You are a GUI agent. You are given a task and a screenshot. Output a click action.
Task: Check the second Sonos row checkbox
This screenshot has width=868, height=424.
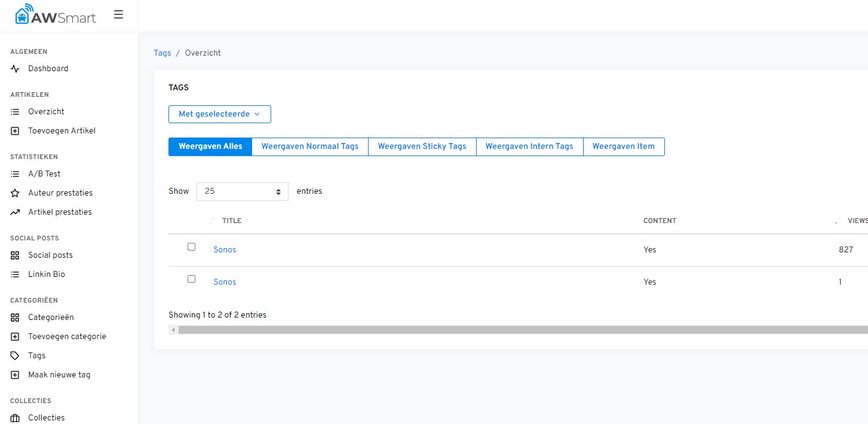191,279
